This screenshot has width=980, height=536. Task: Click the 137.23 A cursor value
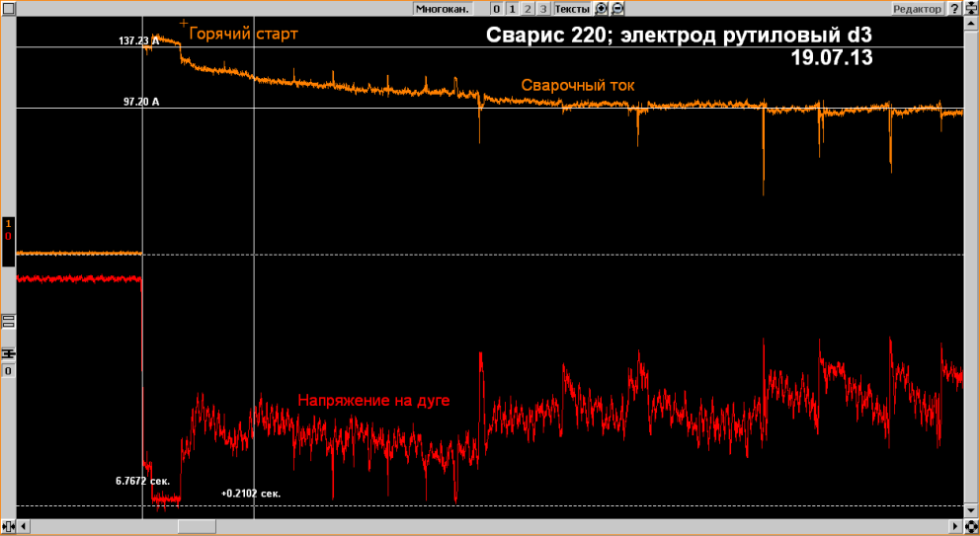click(x=138, y=40)
